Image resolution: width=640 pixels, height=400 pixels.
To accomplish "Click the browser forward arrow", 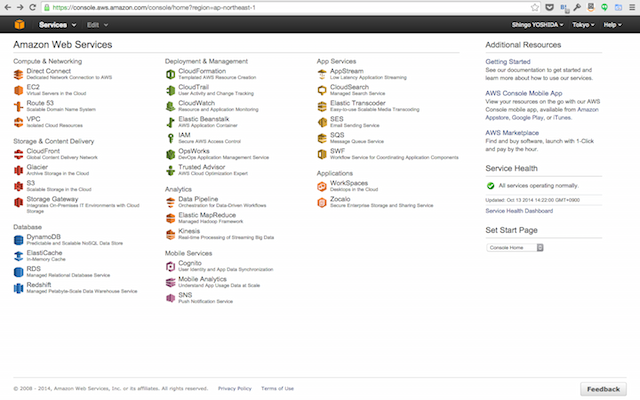I will tap(20, 7).
